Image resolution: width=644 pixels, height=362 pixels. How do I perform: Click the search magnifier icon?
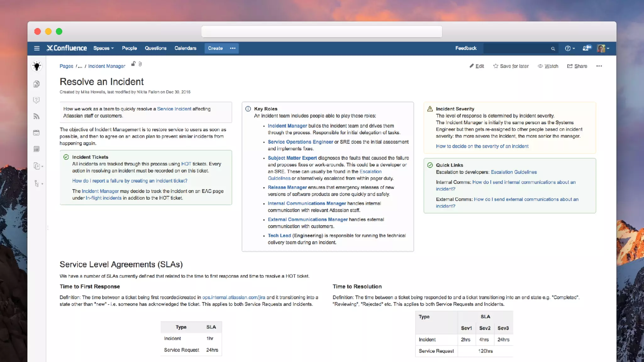553,48
